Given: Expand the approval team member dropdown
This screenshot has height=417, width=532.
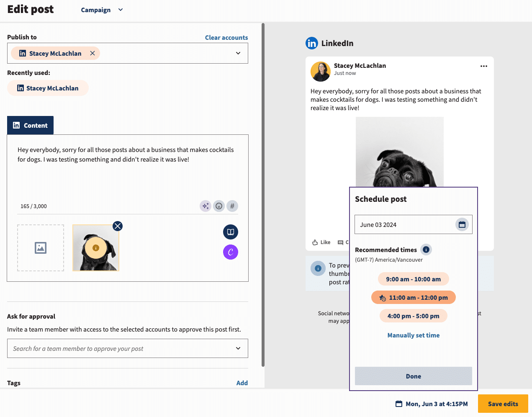Looking at the screenshot, I should [x=238, y=348].
